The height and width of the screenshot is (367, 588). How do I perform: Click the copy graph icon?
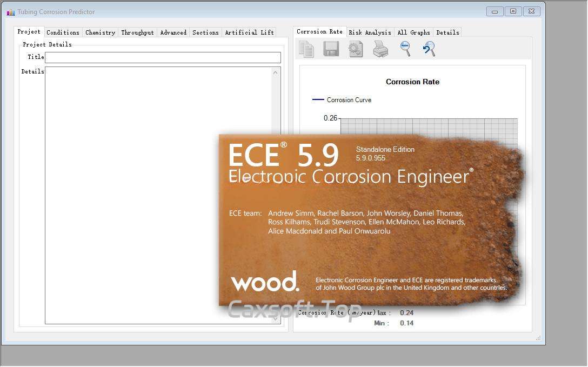point(306,49)
